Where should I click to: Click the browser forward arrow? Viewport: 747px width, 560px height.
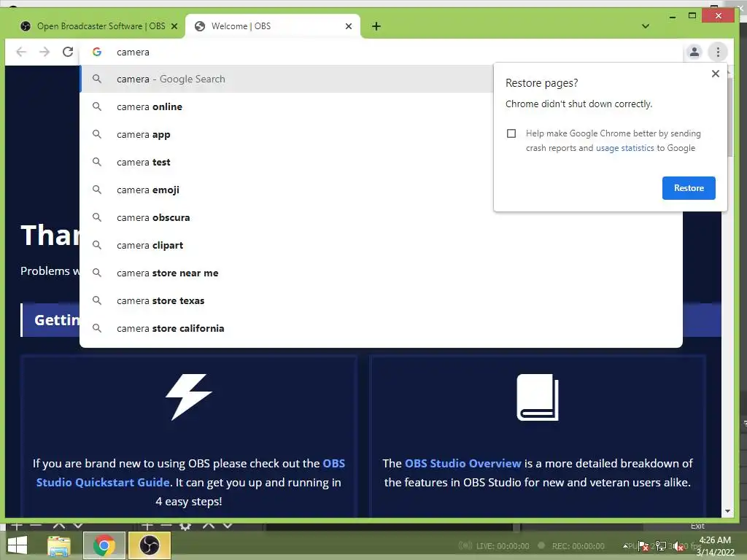[44, 52]
